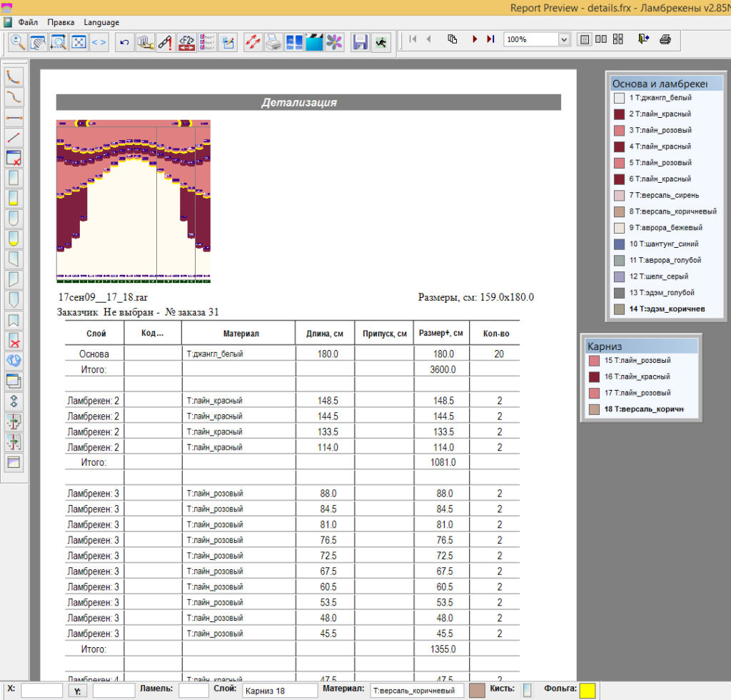Click the undo arrow icon

point(124,42)
